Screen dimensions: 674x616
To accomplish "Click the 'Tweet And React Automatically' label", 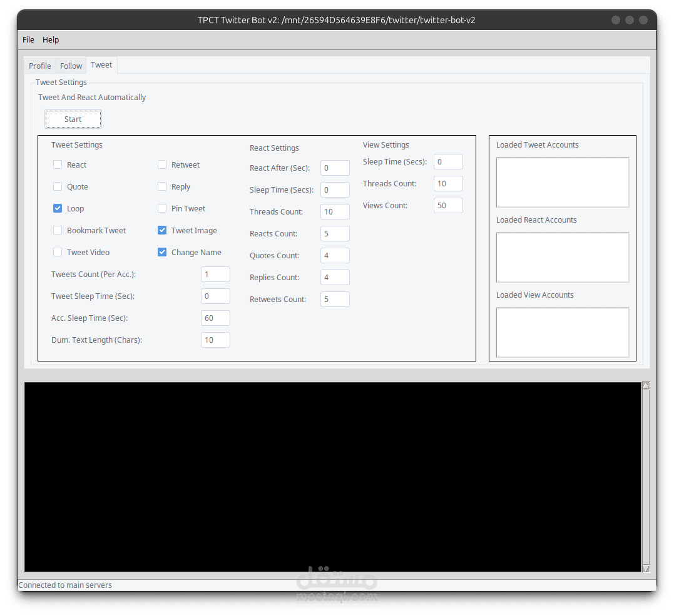I will tap(92, 97).
